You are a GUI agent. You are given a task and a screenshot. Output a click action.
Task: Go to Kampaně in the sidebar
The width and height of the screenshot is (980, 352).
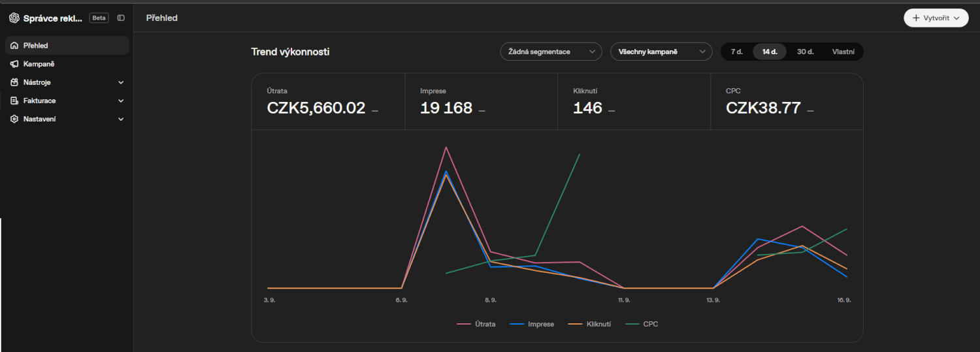click(x=67, y=64)
